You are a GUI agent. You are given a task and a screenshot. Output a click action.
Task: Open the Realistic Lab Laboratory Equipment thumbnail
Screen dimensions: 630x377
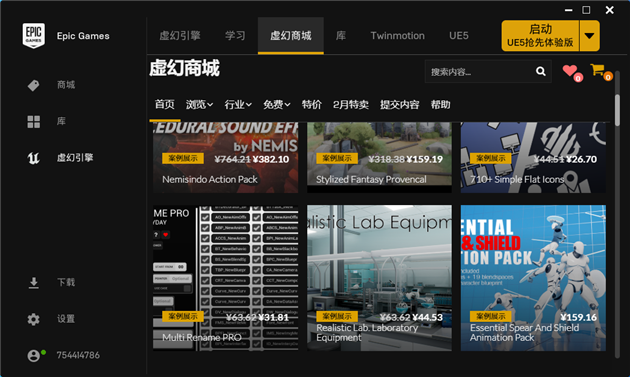[x=379, y=278]
